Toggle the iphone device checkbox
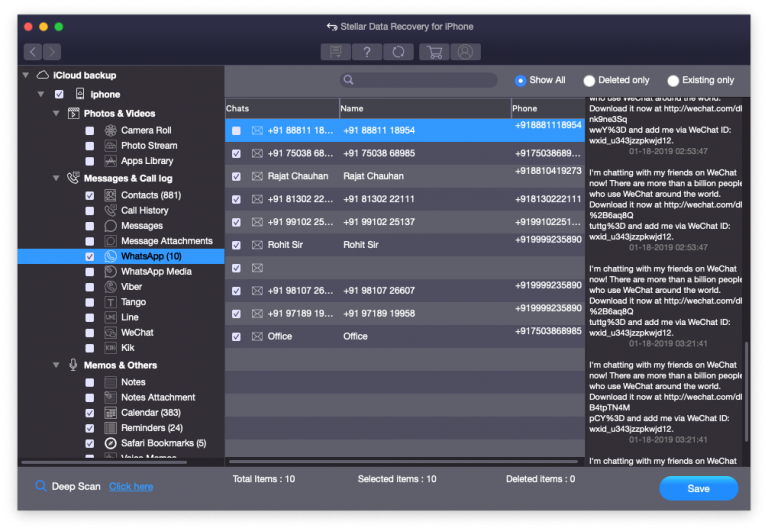 coord(59,94)
